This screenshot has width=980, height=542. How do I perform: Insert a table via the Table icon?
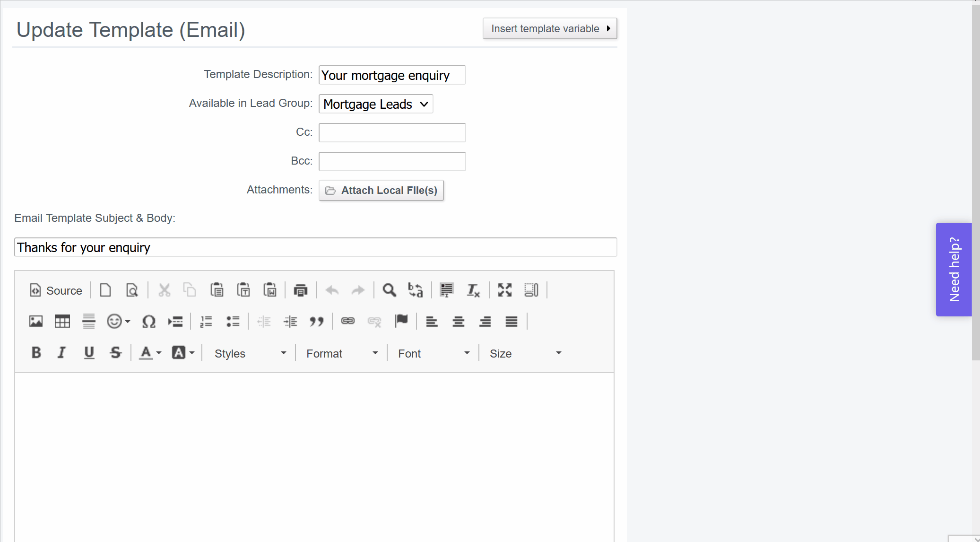tap(62, 322)
